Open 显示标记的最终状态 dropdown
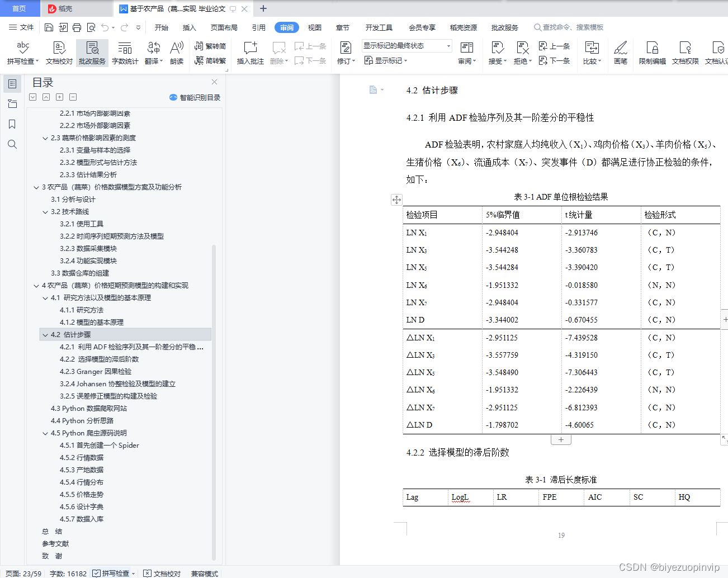The height and width of the screenshot is (578, 728). [406, 46]
